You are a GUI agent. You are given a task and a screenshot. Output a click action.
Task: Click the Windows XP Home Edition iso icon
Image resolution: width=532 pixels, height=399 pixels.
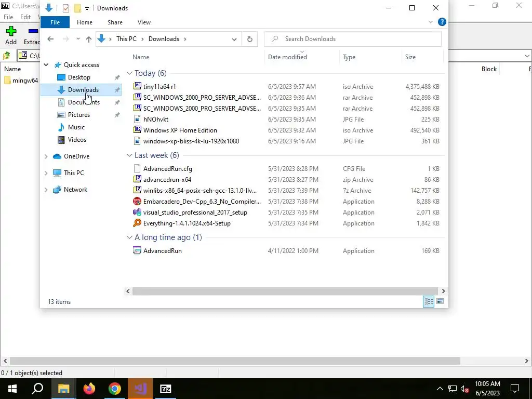[137, 130]
